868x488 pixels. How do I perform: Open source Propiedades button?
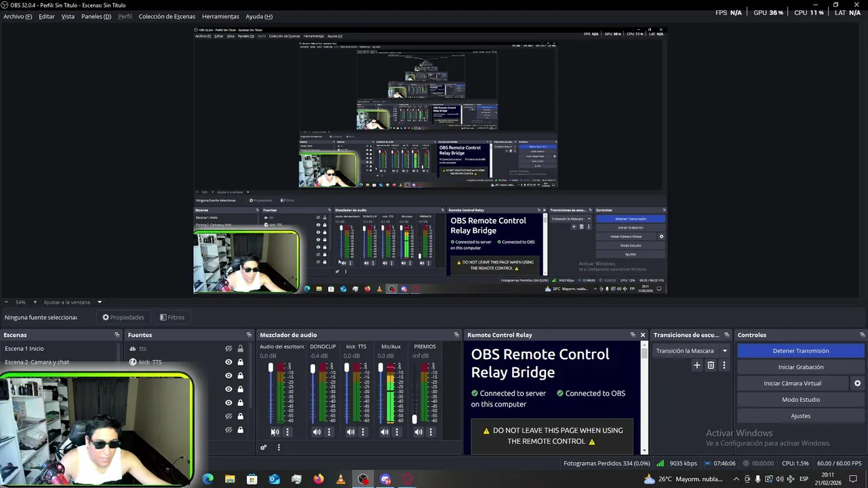tap(123, 317)
